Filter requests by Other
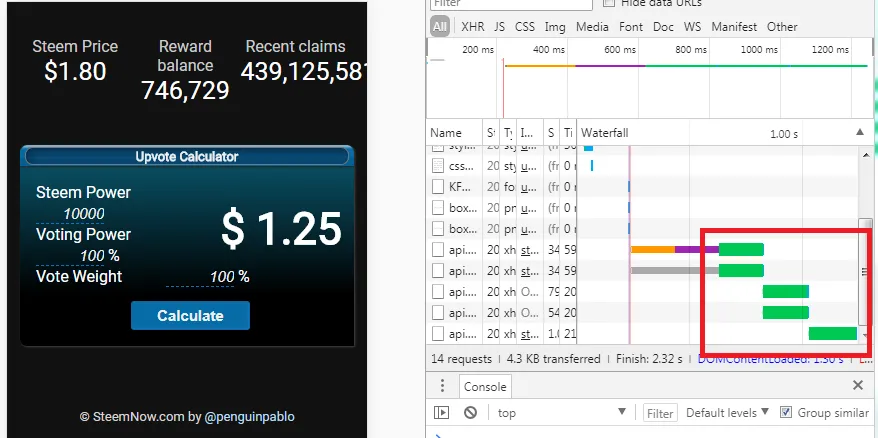Viewport: 878px width, 438px height. (x=782, y=26)
